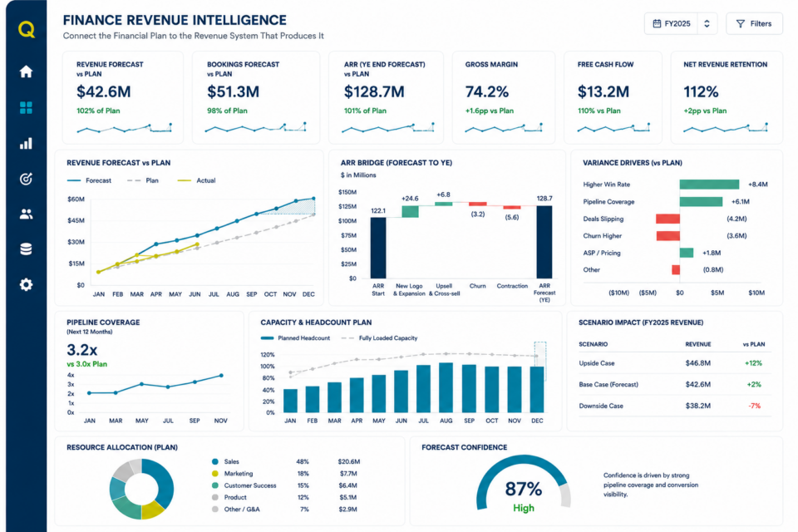This screenshot has height=532, width=798.
Task: Open the database stack icon in the sidebar
Action: pyautogui.click(x=26, y=249)
